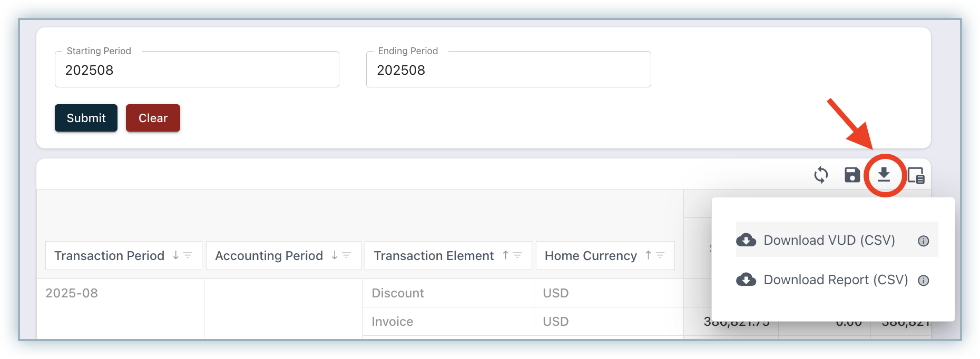Open the download export icon
Viewport: 980px width, 359px height.
884,175
